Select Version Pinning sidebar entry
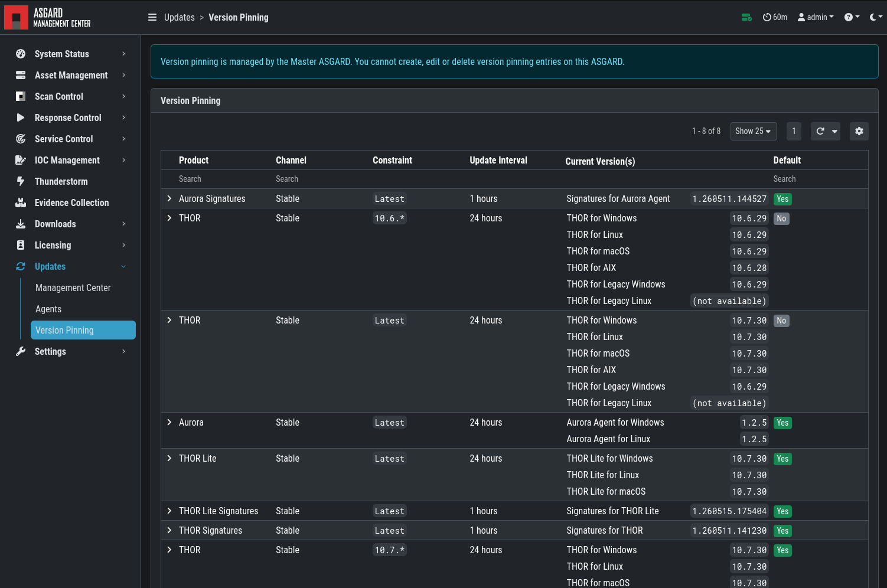 (83, 330)
